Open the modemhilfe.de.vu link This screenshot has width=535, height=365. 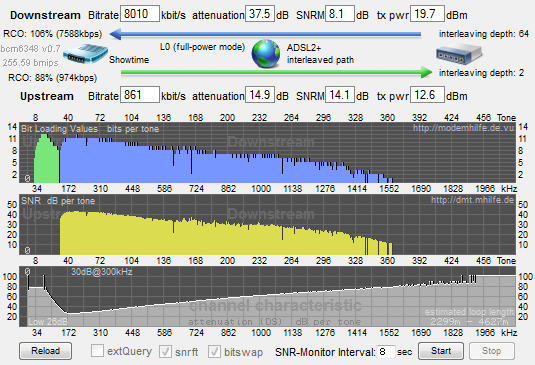pyautogui.click(x=463, y=128)
